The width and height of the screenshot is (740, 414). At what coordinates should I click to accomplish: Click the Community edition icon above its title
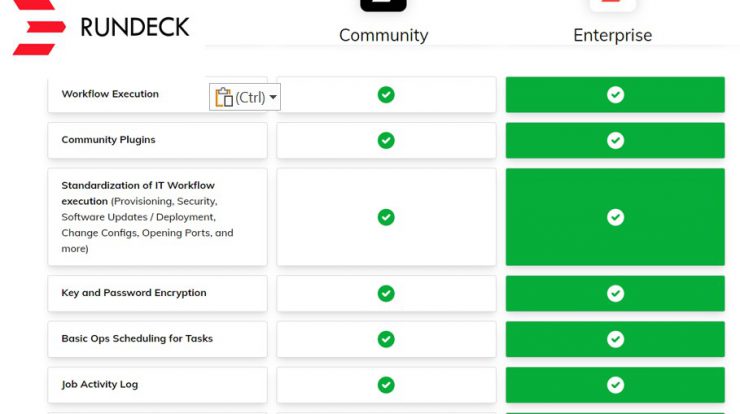[x=383, y=5]
